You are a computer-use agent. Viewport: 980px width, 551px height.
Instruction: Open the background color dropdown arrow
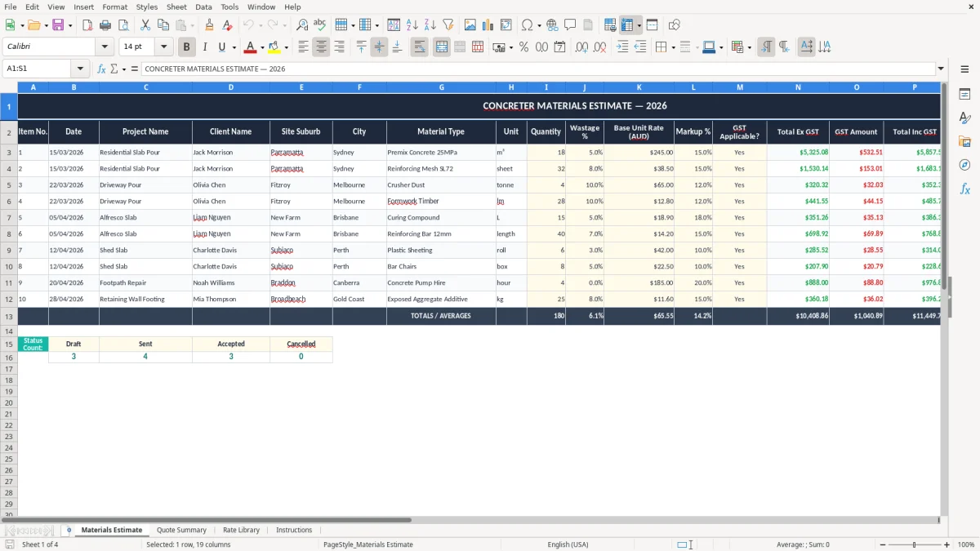(x=285, y=47)
